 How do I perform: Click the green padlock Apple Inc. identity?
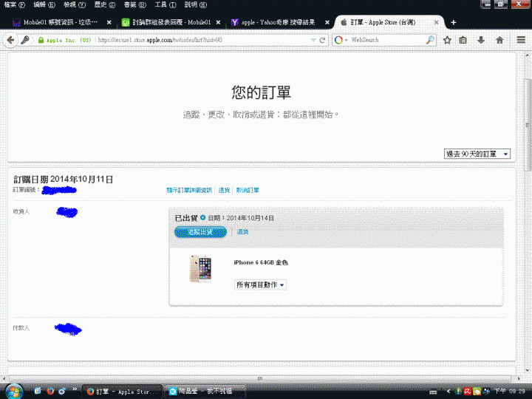coord(64,40)
